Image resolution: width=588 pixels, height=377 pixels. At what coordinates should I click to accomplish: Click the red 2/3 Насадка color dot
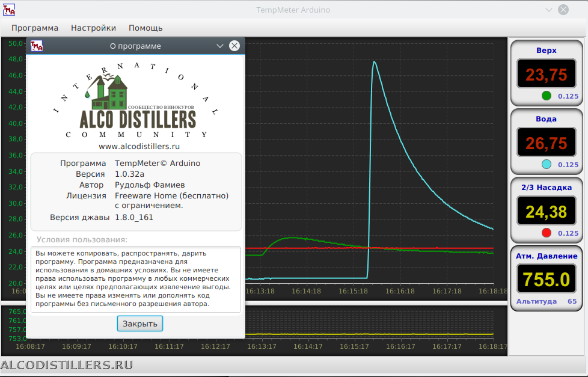[x=547, y=233]
